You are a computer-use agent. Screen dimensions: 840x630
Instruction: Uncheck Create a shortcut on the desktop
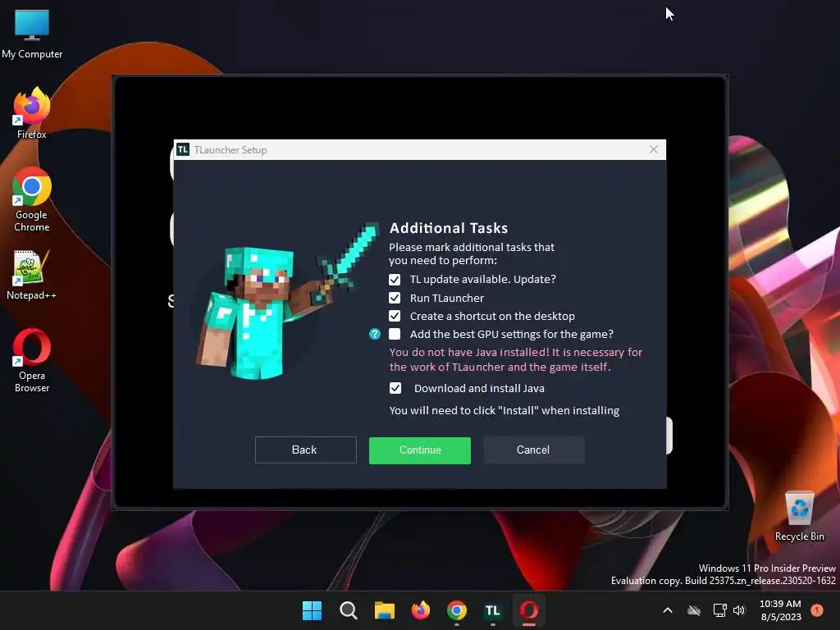pyautogui.click(x=395, y=316)
